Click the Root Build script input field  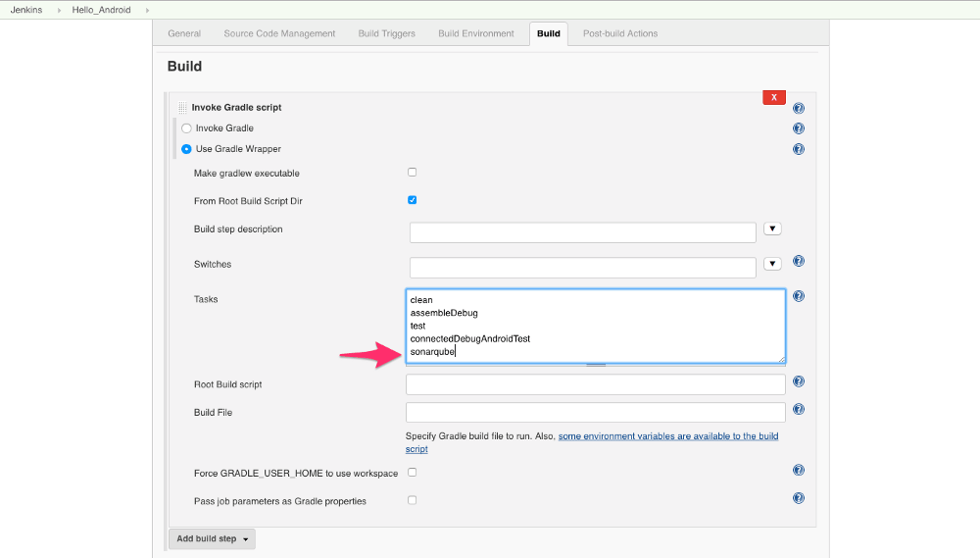pyautogui.click(x=595, y=384)
